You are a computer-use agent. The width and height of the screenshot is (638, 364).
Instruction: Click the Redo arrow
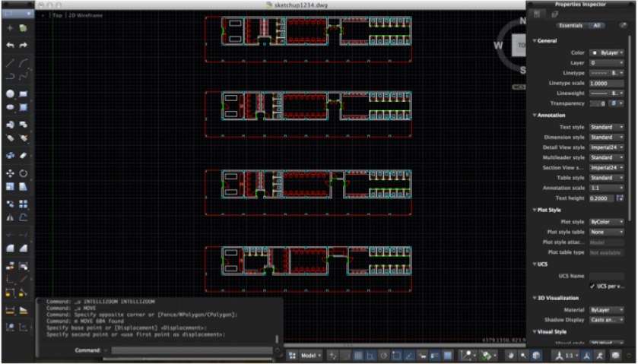point(23,45)
